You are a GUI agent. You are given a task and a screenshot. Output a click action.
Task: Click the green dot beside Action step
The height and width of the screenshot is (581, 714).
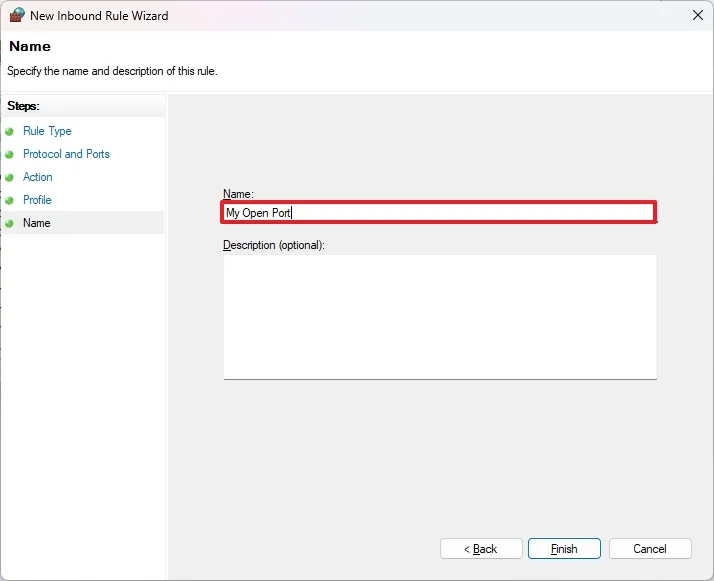click(x=10, y=177)
